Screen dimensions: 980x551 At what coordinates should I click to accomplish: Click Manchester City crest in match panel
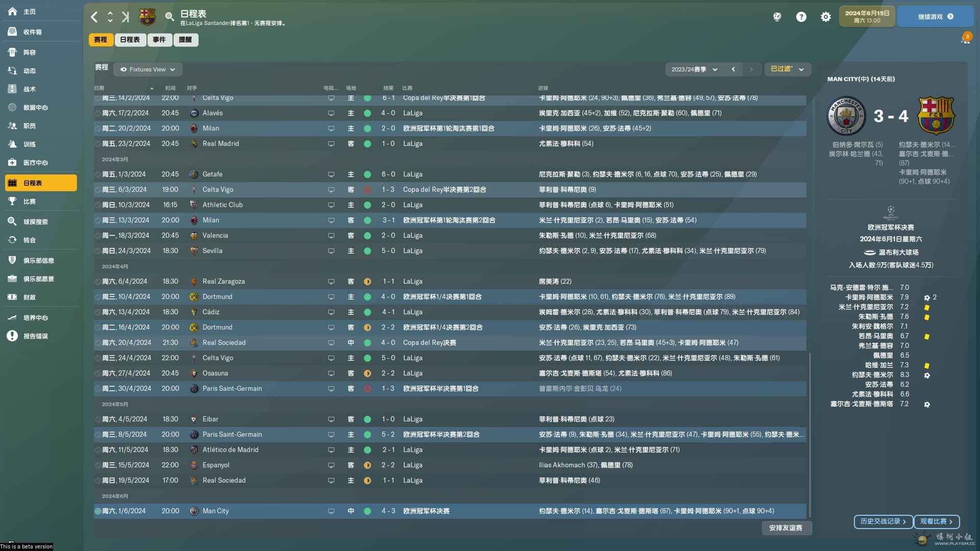(846, 116)
